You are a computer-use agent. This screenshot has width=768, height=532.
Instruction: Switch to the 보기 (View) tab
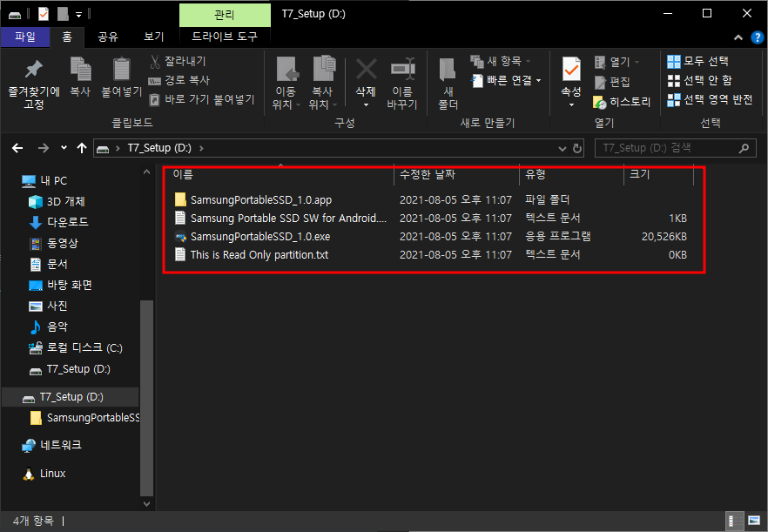coord(154,37)
